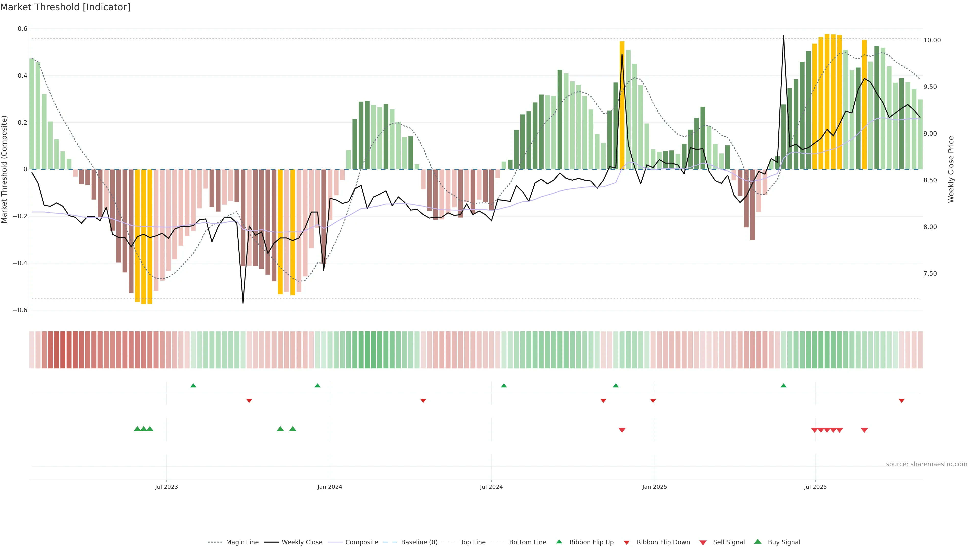
Task: Click the Jul 2025 axis label
Action: point(815,487)
